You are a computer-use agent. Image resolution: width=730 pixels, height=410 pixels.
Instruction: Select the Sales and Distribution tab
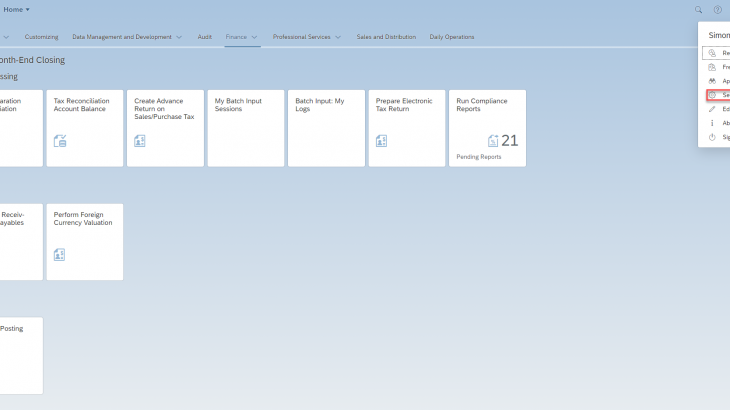click(x=386, y=37)
